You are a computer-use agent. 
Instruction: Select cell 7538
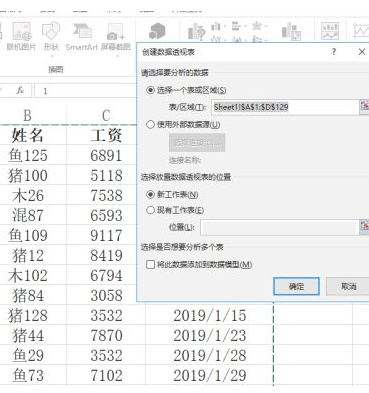(106, 195)
